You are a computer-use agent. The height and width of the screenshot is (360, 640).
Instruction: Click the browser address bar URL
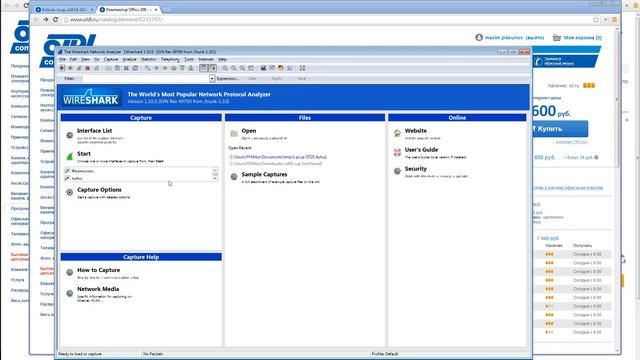pyautogui.click(x=116, y=20)
